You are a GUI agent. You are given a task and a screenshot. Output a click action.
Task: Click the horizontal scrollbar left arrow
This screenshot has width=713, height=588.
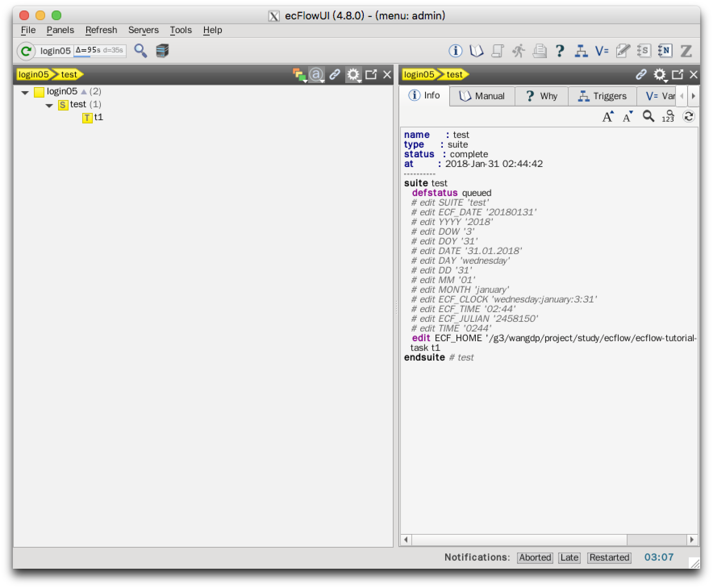pyautogui.click(x=406, y=540)
